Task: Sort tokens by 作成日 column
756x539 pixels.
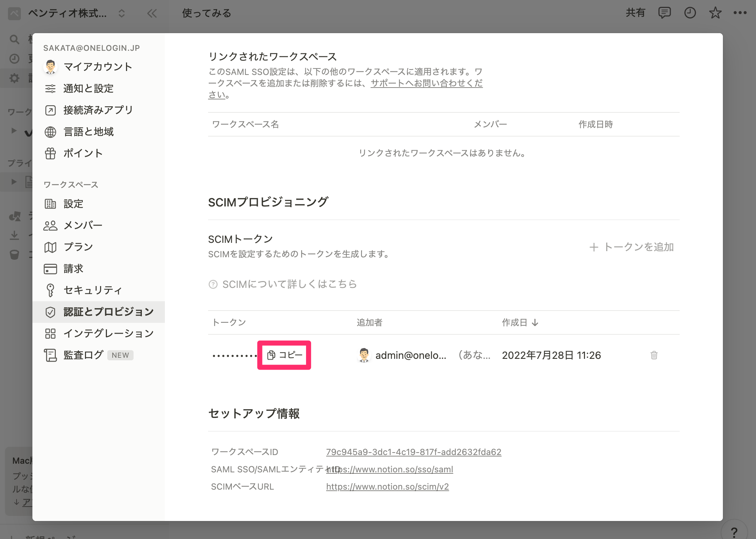Action: [520, 322]
